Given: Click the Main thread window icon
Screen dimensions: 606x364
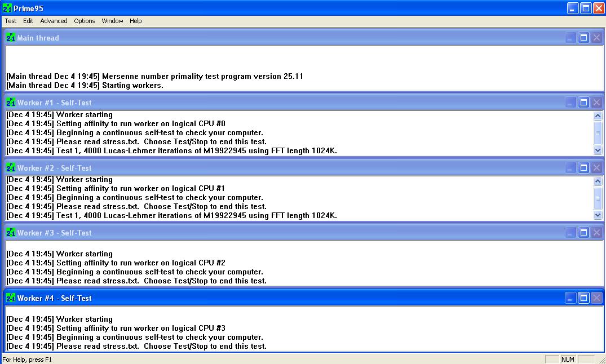Looking at the screenshot, I should click(x=11, y=38).
